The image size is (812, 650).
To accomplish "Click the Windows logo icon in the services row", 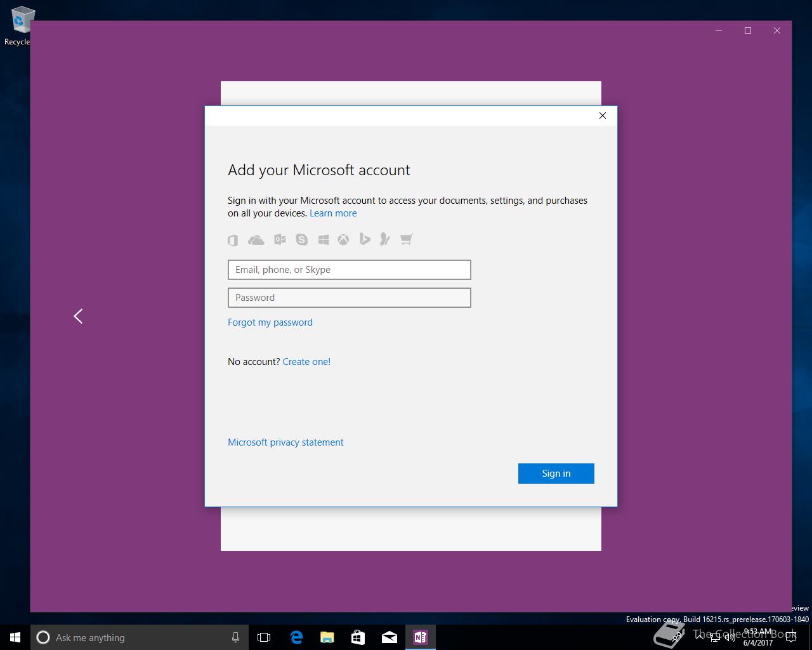I will click(324, 239).
